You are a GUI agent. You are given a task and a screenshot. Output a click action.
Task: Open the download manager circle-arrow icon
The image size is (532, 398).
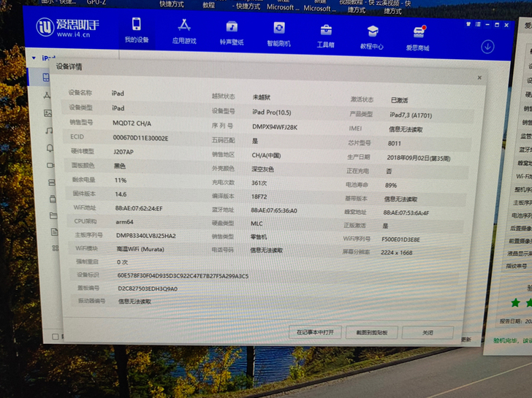pos(487,47)
